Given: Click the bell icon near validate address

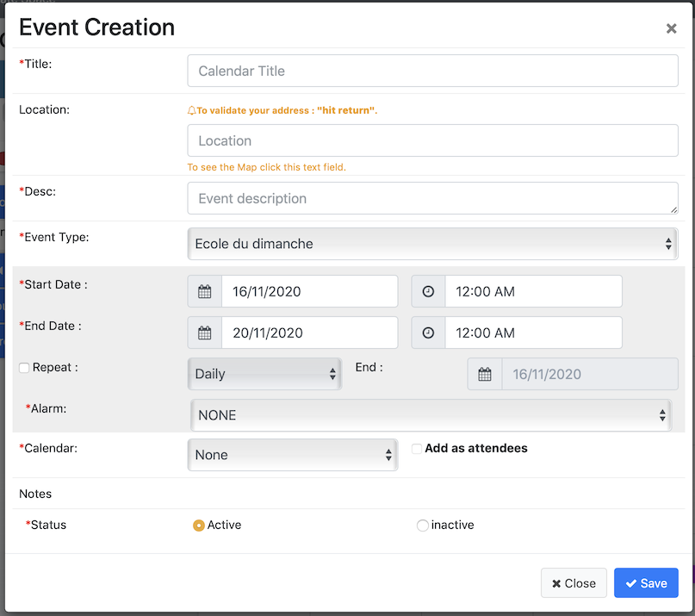Looking at the screenshot, I should pos(191,110).
